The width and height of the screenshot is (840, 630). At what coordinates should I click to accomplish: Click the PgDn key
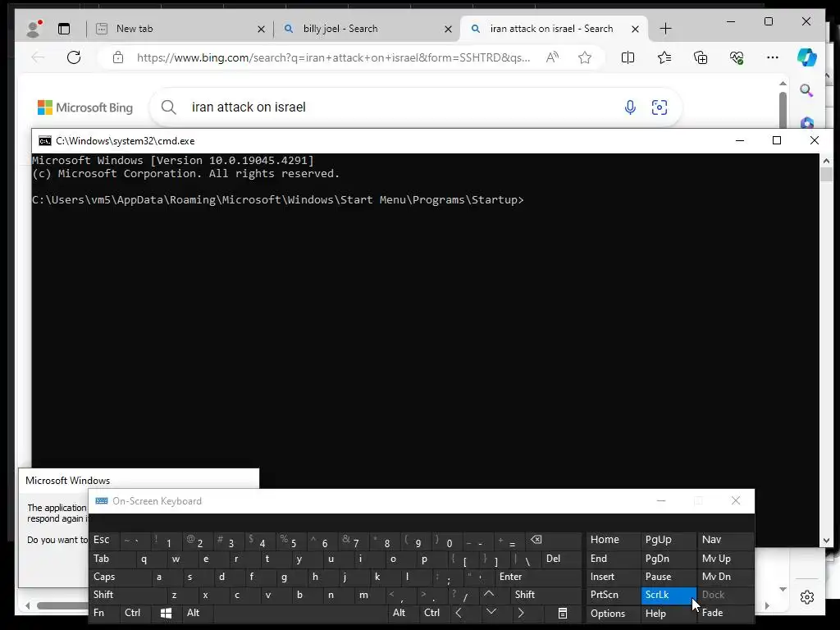click(x=668, y=559)
